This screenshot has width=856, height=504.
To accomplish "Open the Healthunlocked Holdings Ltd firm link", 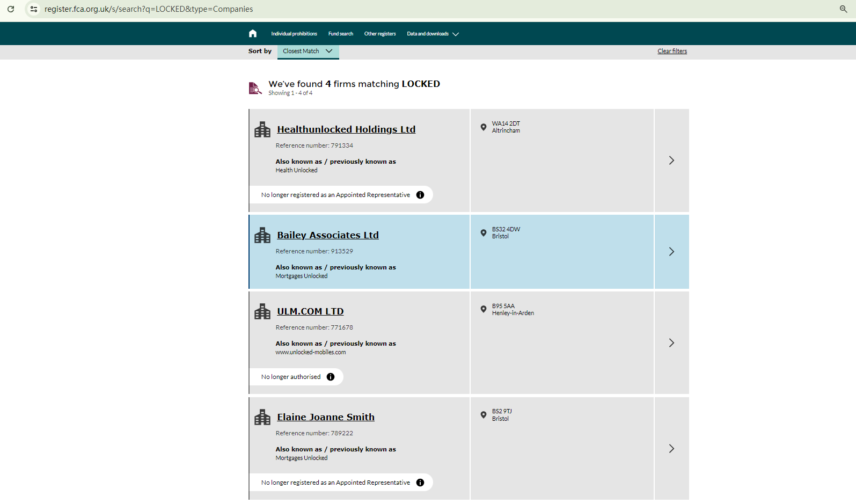I will pos(346,129).
